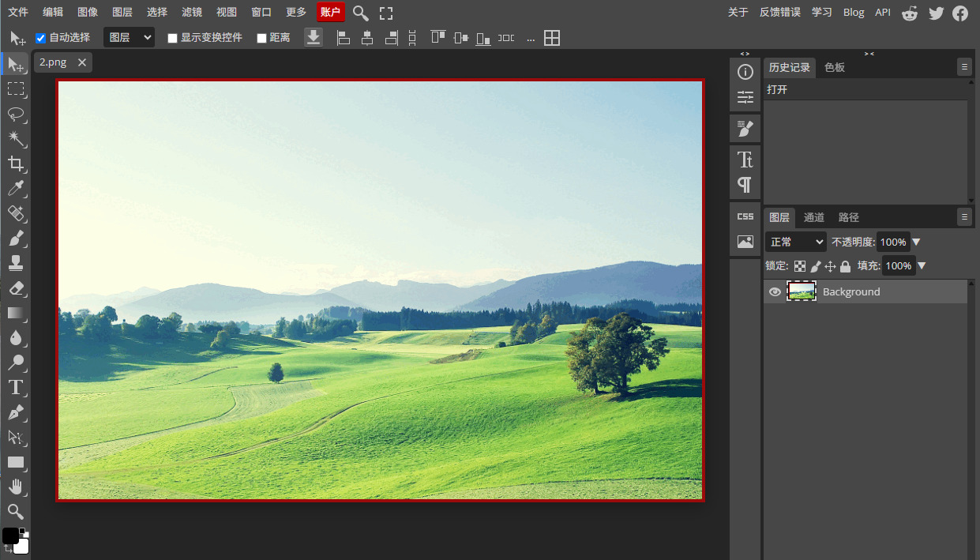Viewport: 980px width, 560px height.
Task: Select the Brush tool in the toolbox
Action: (16, 238)
